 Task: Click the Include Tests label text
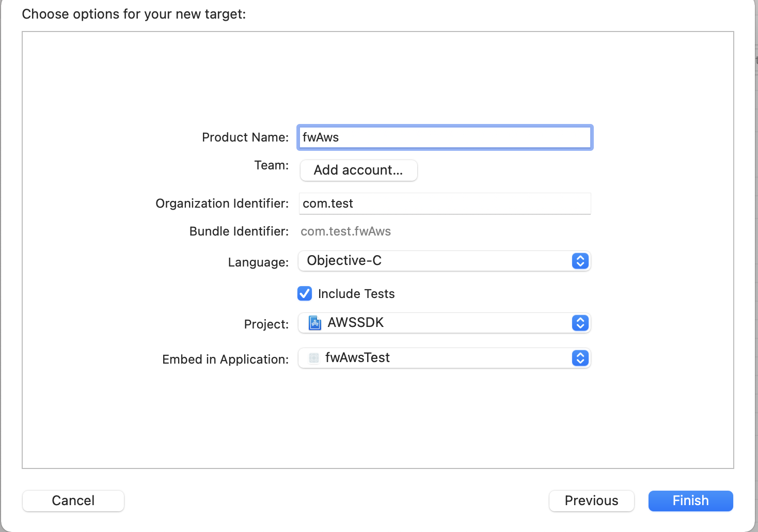coord(356,294)
